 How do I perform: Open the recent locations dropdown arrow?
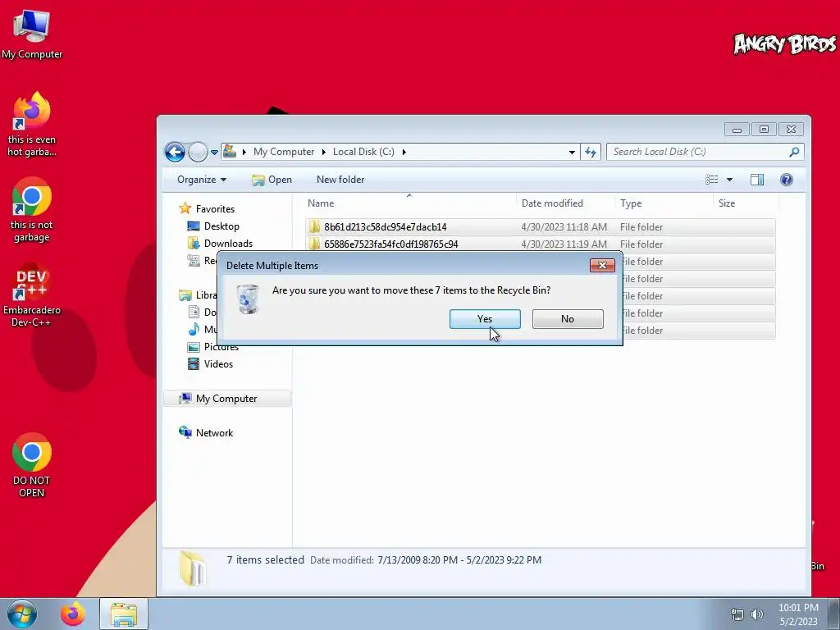(214, 152)
